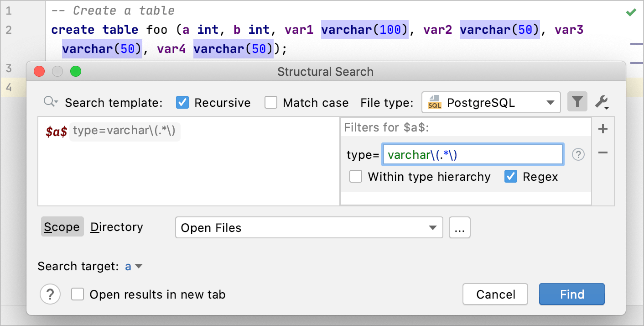Select the Scope tab

click(62, 227)
